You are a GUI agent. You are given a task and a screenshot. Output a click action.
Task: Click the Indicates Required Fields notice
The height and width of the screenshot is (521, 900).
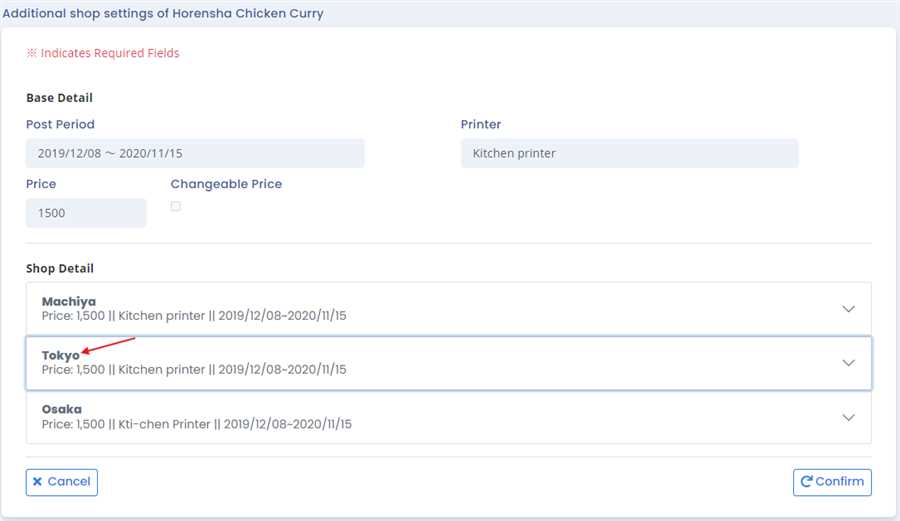pyautogui.click(x=103, y=53)
